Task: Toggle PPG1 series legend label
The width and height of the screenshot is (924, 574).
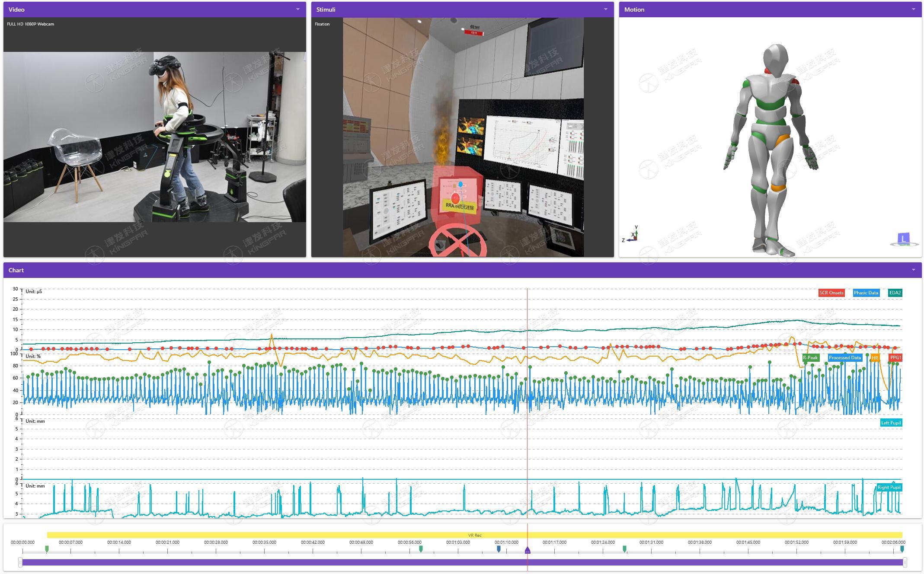Action: coord(895,357)
